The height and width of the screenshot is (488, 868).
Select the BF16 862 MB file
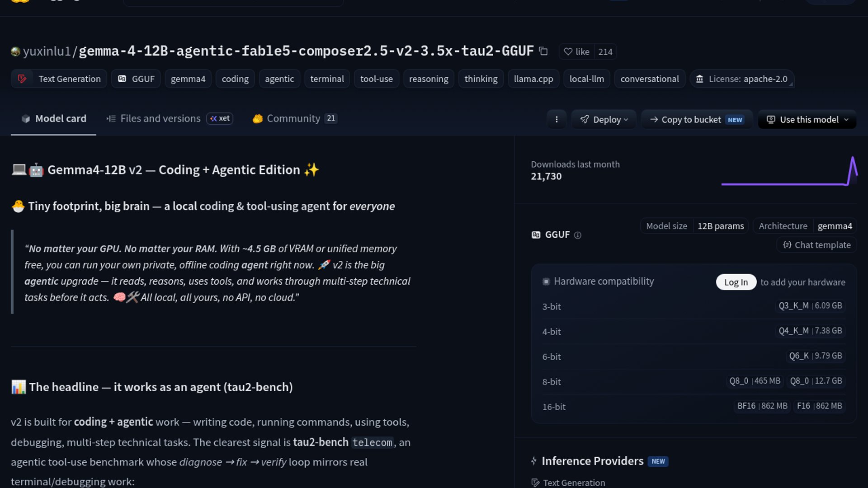click(x=762, y=406)
